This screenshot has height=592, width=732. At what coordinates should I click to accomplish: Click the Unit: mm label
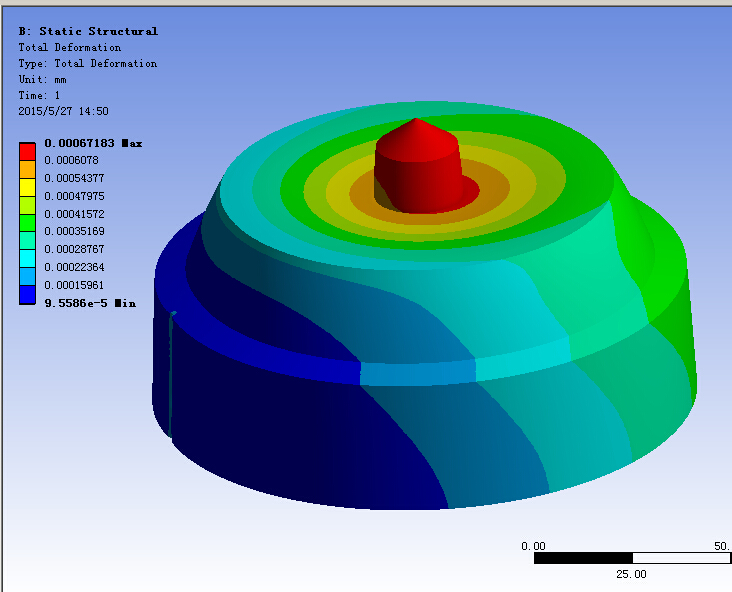(42, 79)
